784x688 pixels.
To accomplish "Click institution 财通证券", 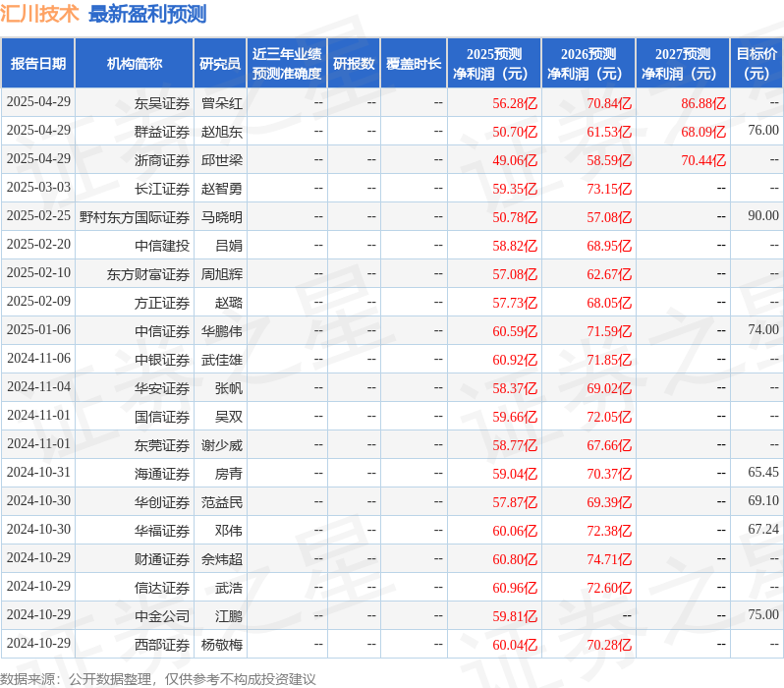I will [162, 560].
